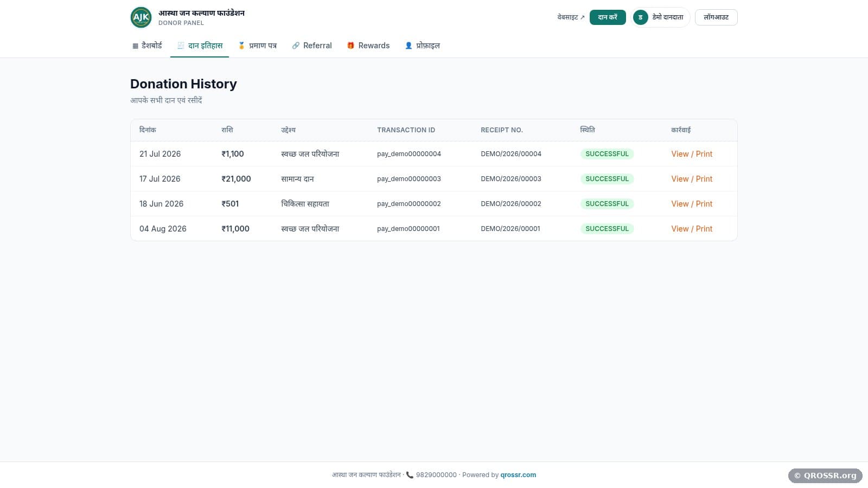This screenshot has height=488, width=868.
Task: Open the प्रोफ़ाइल tab
Action: 423,46
